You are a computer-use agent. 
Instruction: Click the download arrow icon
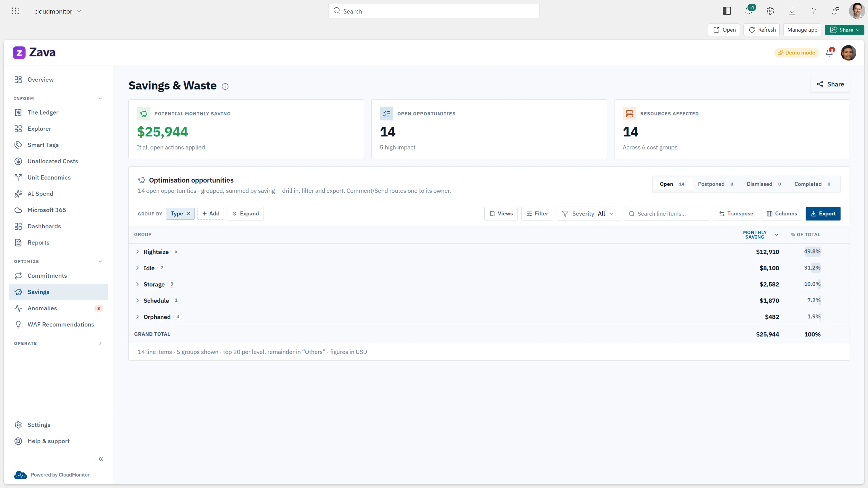point(792,11)
